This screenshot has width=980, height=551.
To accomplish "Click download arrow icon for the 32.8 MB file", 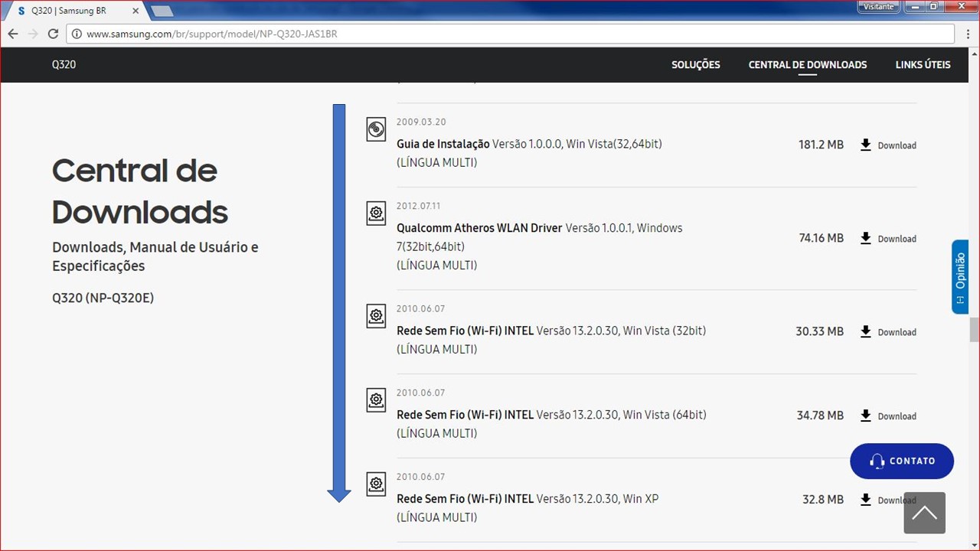I will (x=866, y=500).
